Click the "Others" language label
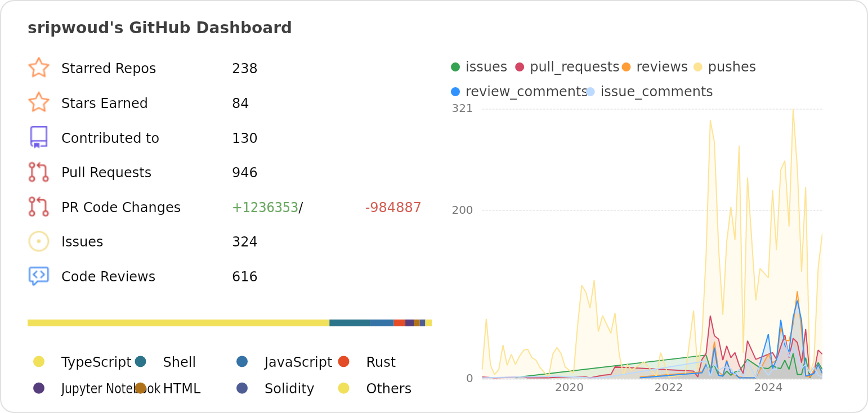 click(x=389, y=389)
